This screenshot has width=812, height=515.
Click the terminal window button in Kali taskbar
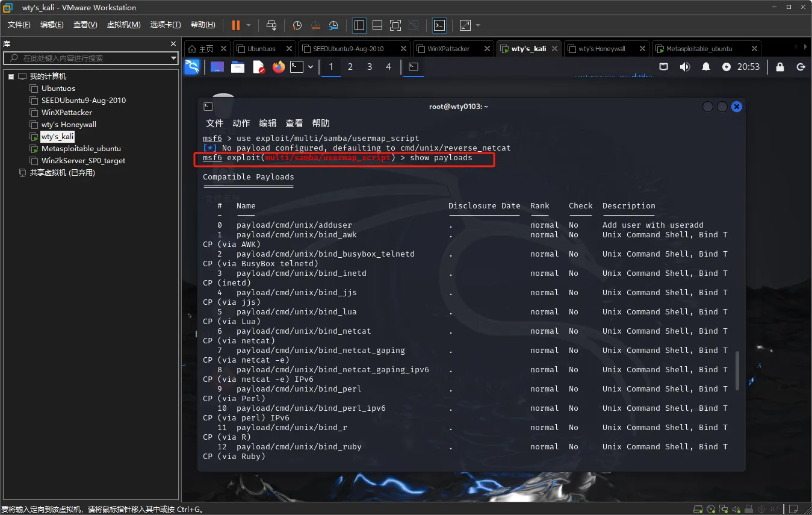(414, 67)
